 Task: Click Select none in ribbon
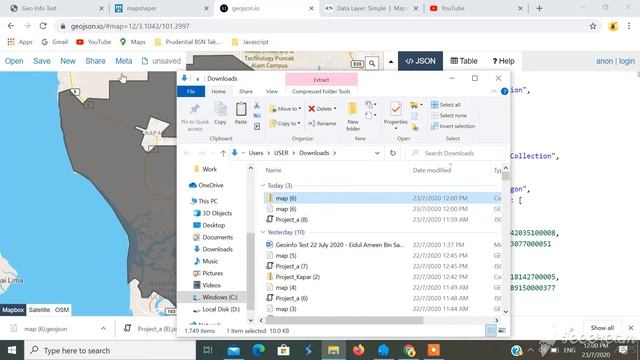pyautogui.click(x=449, y=116)
